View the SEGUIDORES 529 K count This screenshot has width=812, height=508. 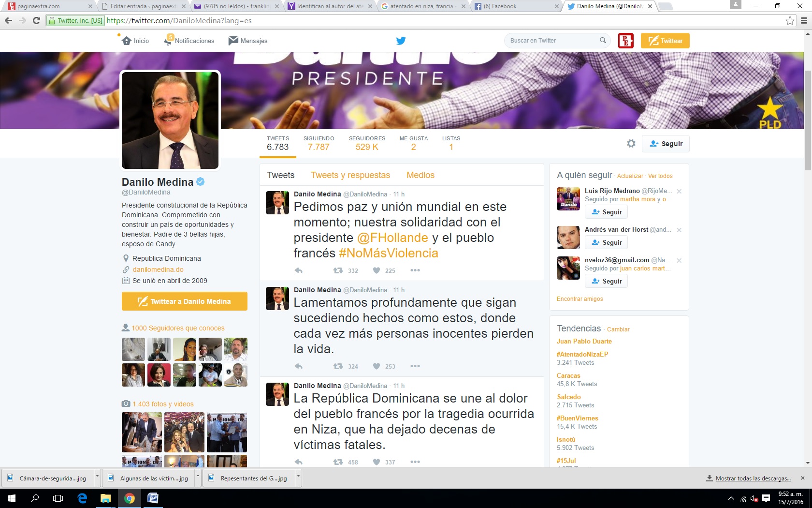(367, 143)
